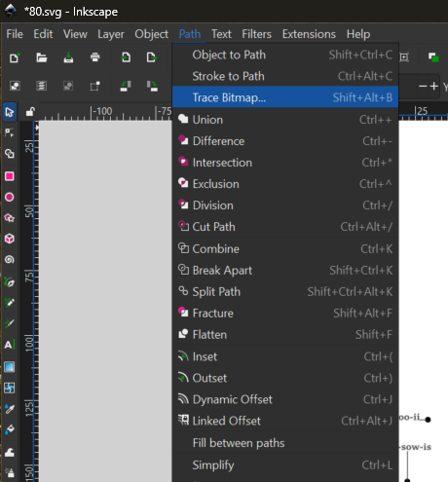This screenshot has height=482, width=448.
Task: Click the Open file folder icon
Action: tap(42, 57)
